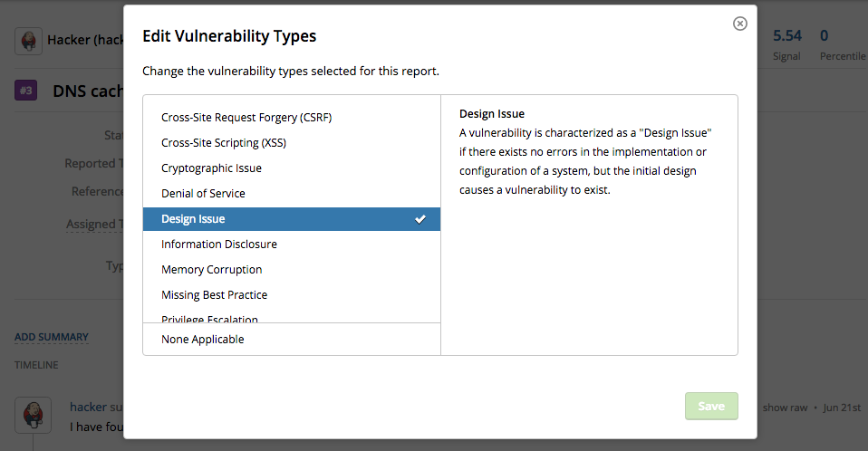
Task: Click the 5.54 Signal value
Action: (787, 36)
